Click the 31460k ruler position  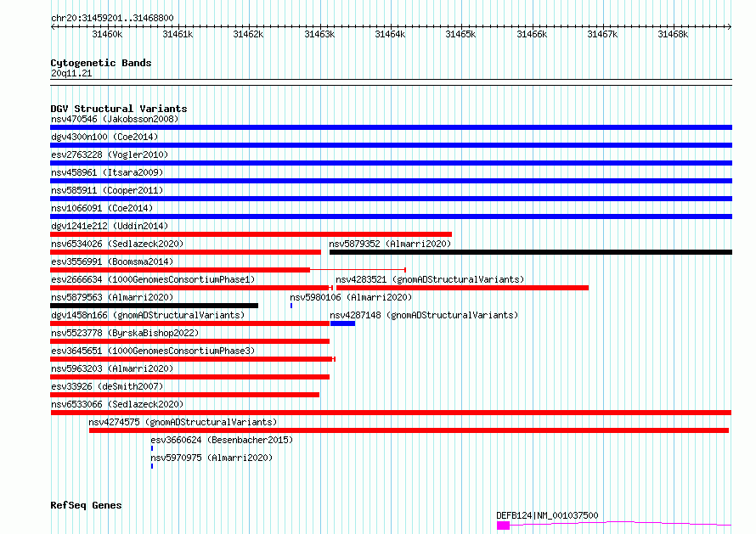point(107,34)
